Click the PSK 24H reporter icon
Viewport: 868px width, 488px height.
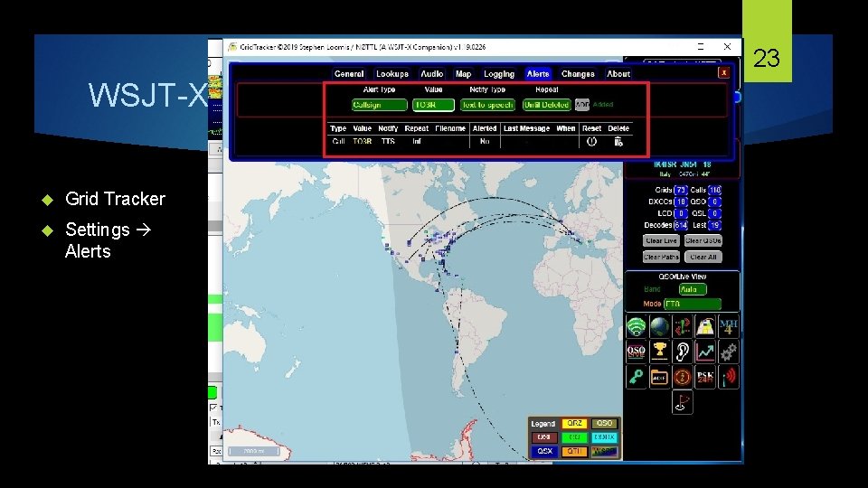(705, 377)
